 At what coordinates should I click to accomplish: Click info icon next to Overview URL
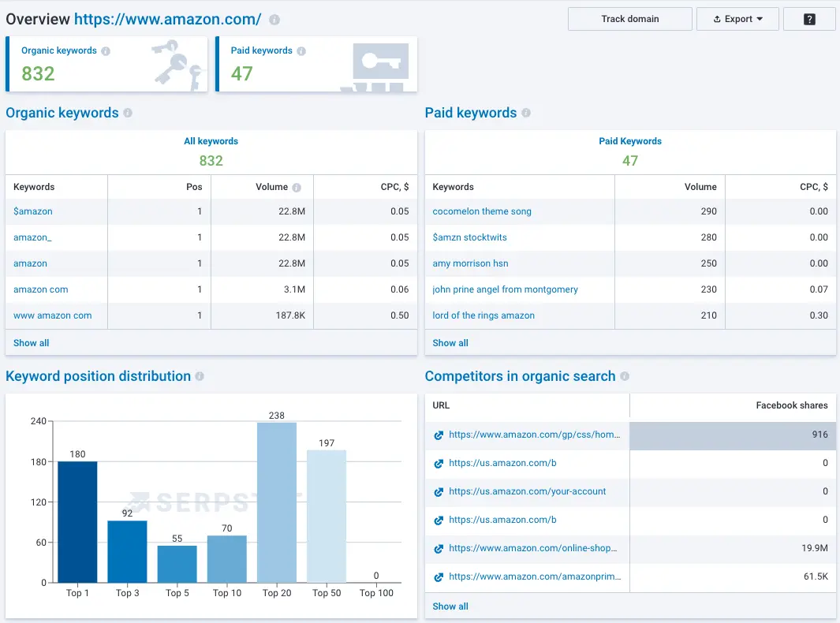point(274,20)
